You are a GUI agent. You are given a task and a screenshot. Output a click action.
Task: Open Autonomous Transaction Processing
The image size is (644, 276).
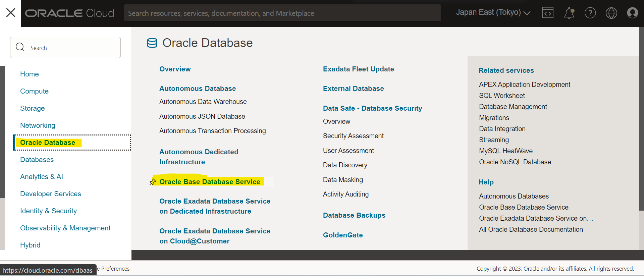[x=213, y=131]
